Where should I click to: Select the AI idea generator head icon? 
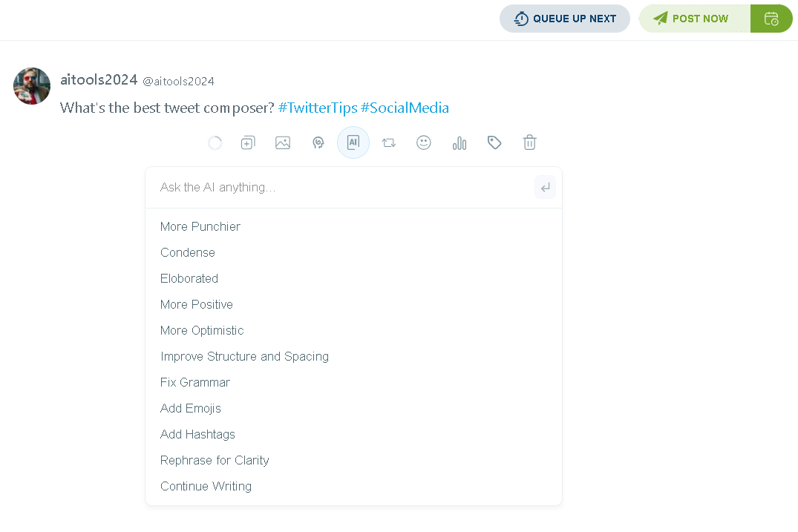[318, 142]
